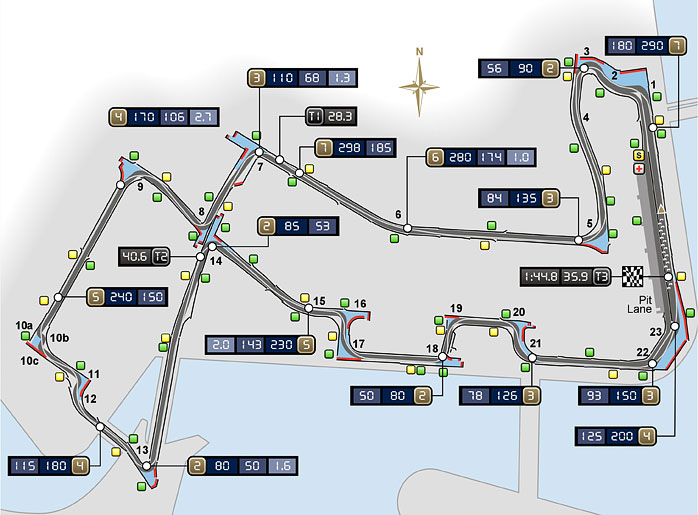Click the white corner marker at turn 13
The height and width of the screenshot is (515, 698).
(x=147, y=466)
